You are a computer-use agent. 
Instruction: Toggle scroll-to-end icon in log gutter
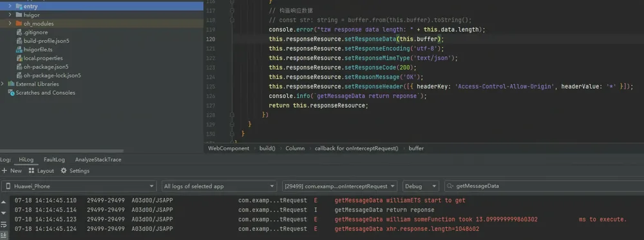[4, 235]
